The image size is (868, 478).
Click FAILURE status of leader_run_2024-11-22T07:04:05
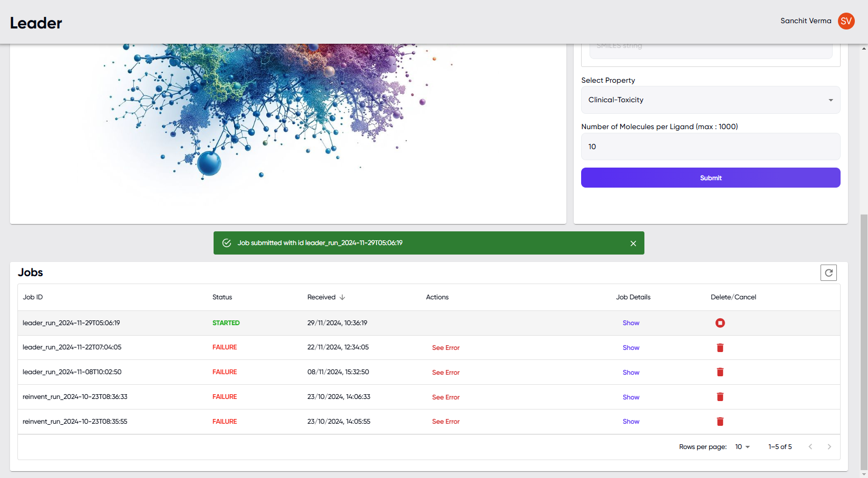click(x=225, y=347)
